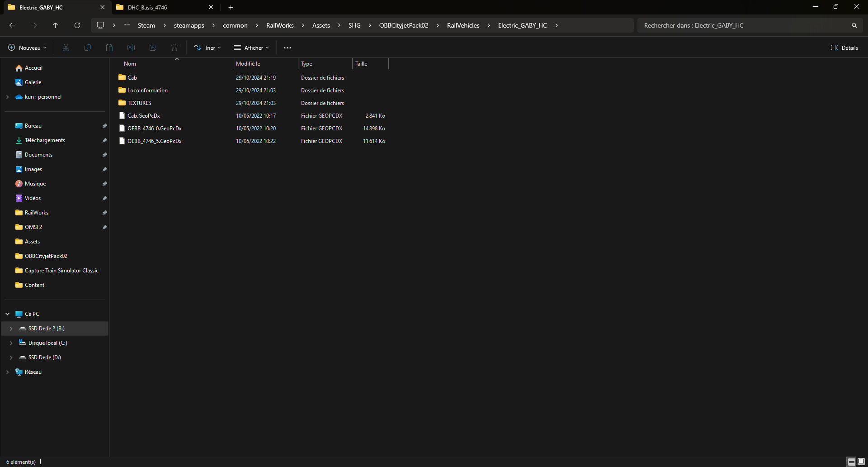Navigate to SHG in breadcrumb
868x467 pixels.
click(x=354, y=25)
